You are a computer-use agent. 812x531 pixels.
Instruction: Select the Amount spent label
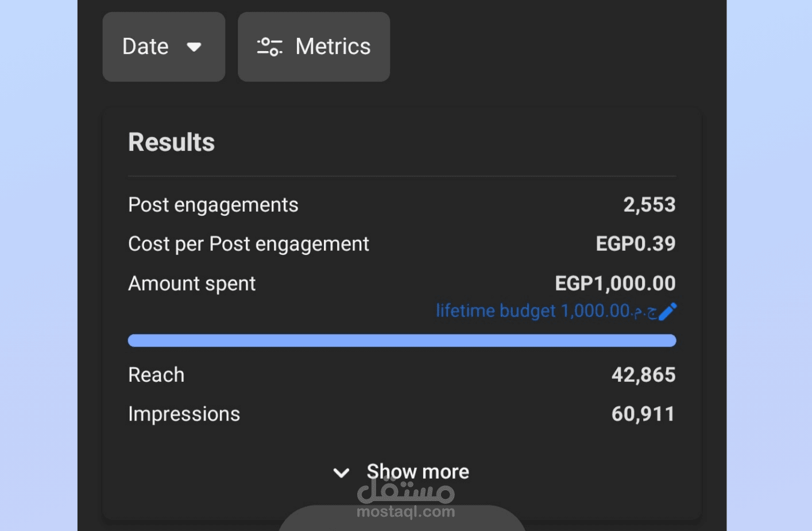(x=192, y=284)
